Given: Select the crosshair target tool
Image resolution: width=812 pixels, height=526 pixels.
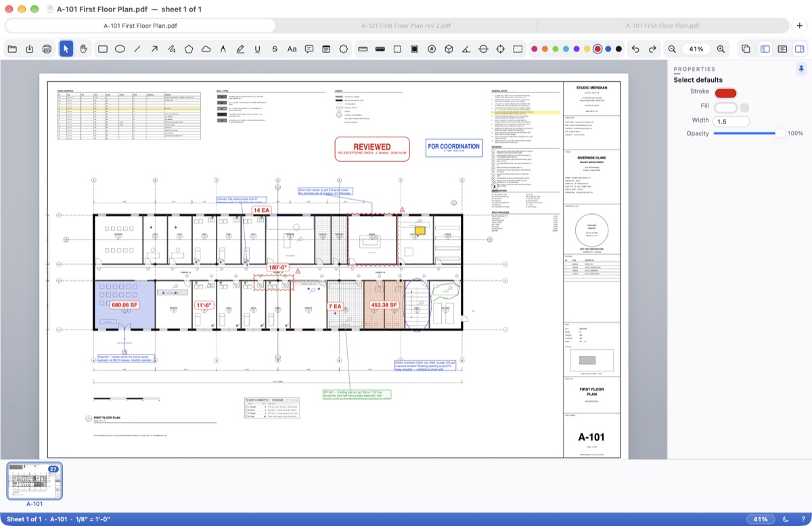Looking at the screenshot, I should (501, 49).
